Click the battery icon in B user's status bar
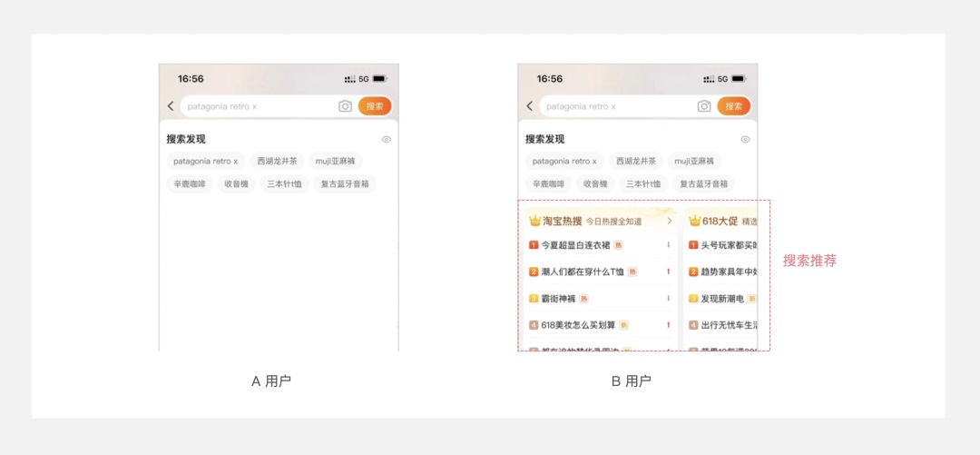 point(739,79)
